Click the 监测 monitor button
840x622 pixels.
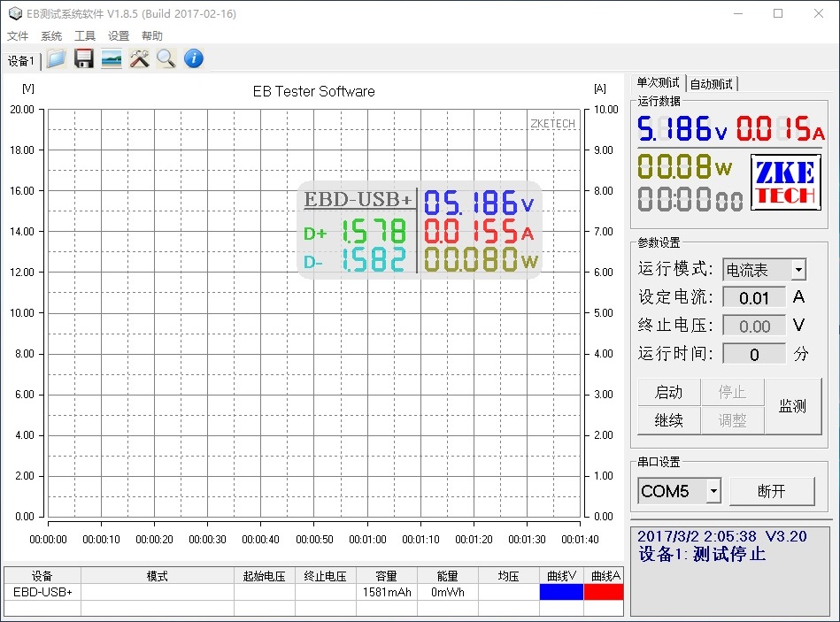click(794, 406)
